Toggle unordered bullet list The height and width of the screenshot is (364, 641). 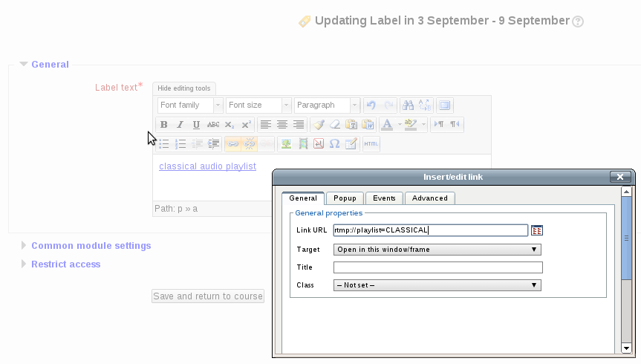coord(164,144)
